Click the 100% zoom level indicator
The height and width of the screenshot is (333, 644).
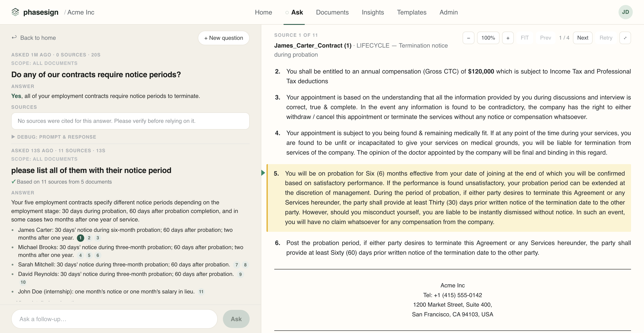point(488,38)
